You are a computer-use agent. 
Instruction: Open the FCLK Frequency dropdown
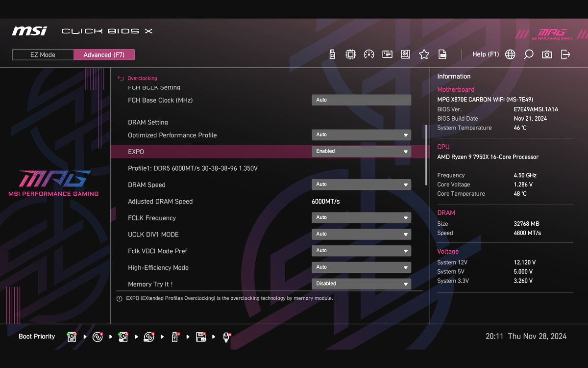pyautogui.click(x=362, y=217)
